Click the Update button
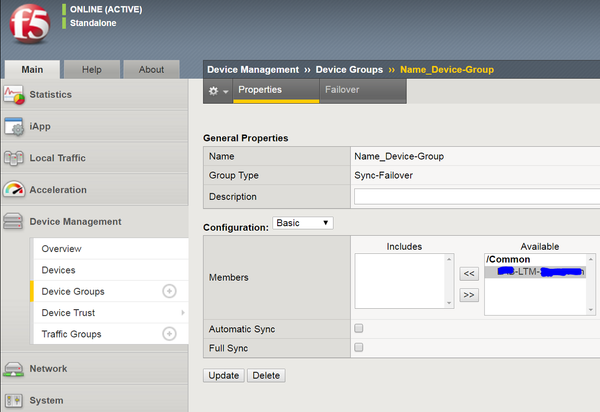 (223, 376)
